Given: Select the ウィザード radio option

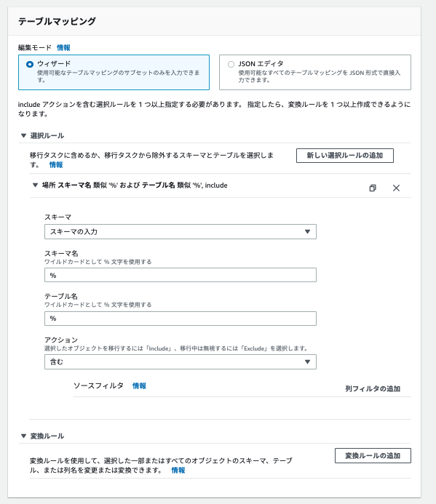Looking at the screenshot, I should (x=30, y=64).
